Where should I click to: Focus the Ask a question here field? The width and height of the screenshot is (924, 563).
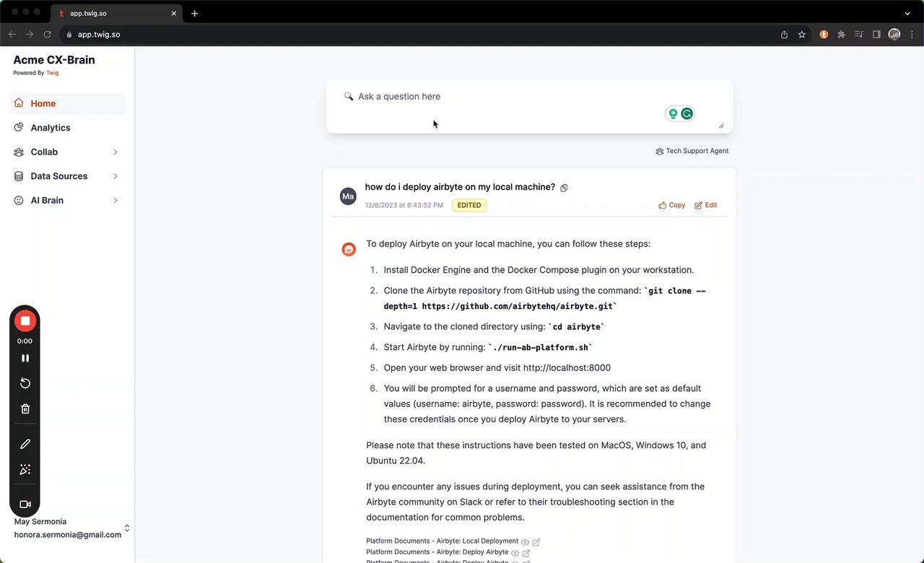coord(529,106)
